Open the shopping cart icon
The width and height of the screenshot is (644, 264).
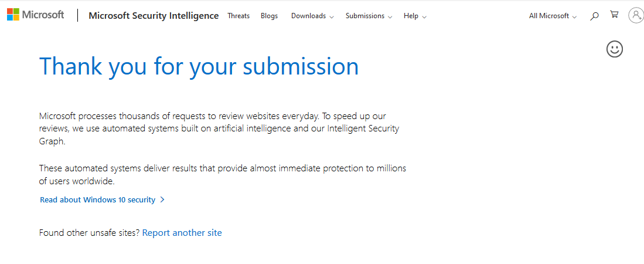[615, 15]
